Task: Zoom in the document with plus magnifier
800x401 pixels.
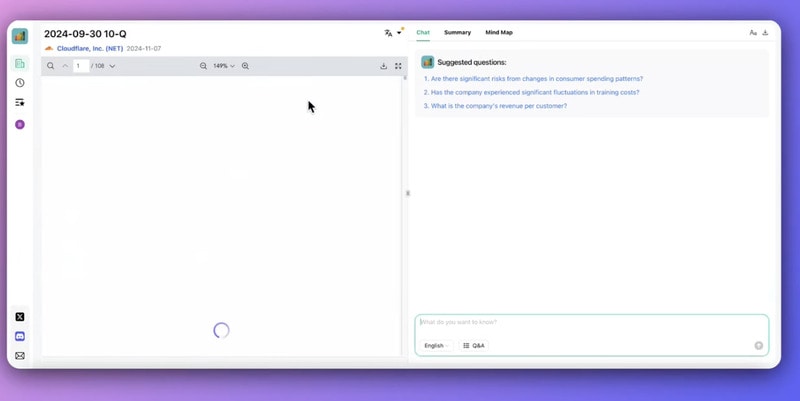Action: (x=245, y=66)
